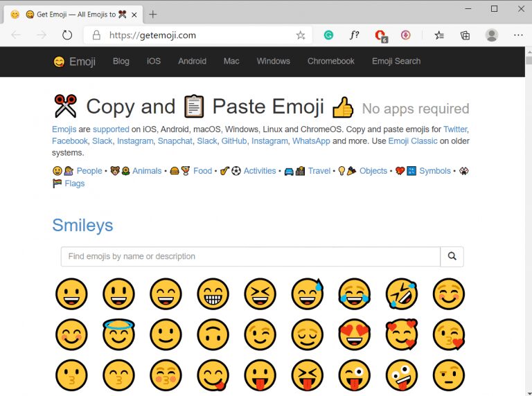Select the face with tongue out emoji
This screenshot has width=532, height=396.
[260, 375]
